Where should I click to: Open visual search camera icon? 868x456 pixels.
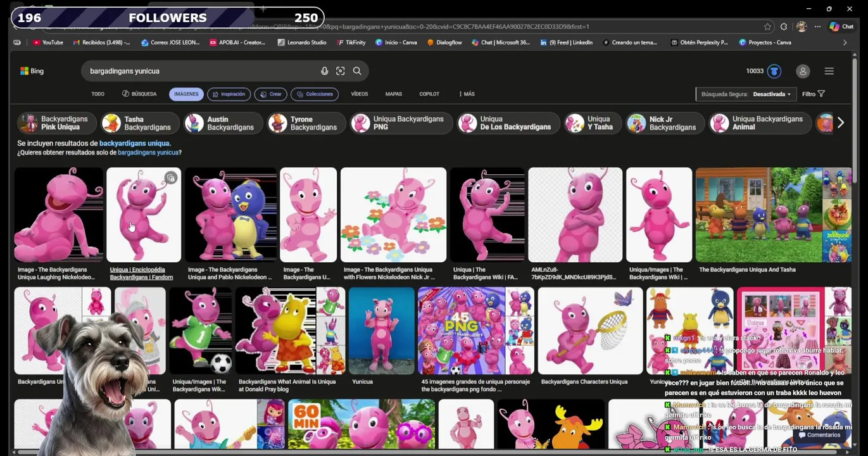tap(341, 71)
